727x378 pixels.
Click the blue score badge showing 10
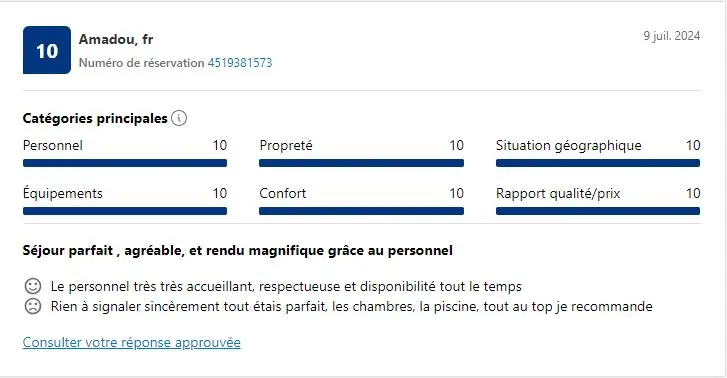point(47,50)
